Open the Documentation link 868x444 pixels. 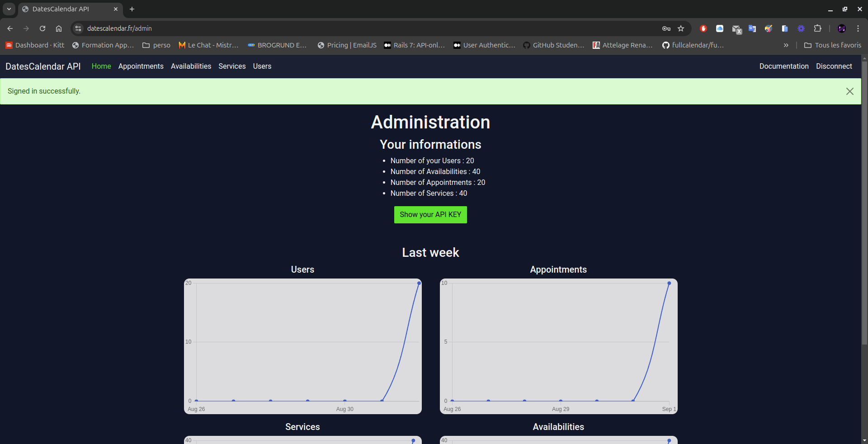click(783, 66)
